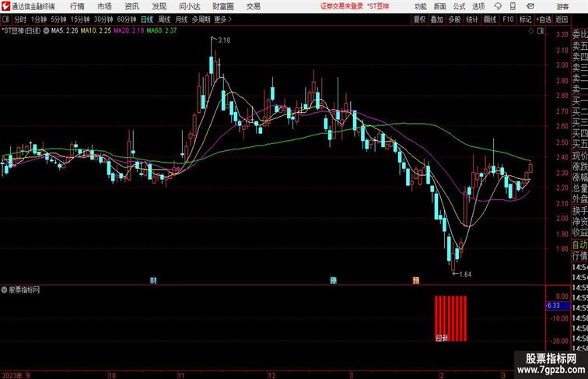The height and width of the screenshot is (379, 588).
Task: Click the 多股 button
Action: click(454, 19)
